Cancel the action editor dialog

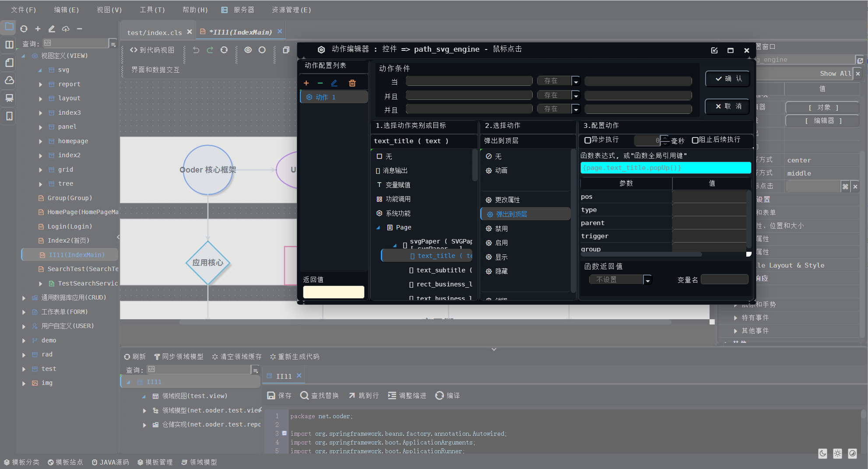[727, 106]
